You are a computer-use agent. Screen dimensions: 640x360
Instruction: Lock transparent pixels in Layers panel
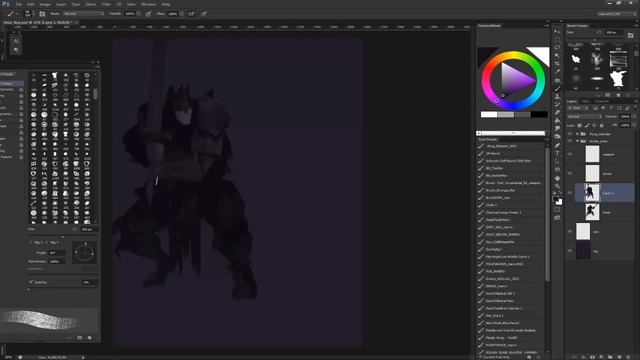[x=580, y=125]
